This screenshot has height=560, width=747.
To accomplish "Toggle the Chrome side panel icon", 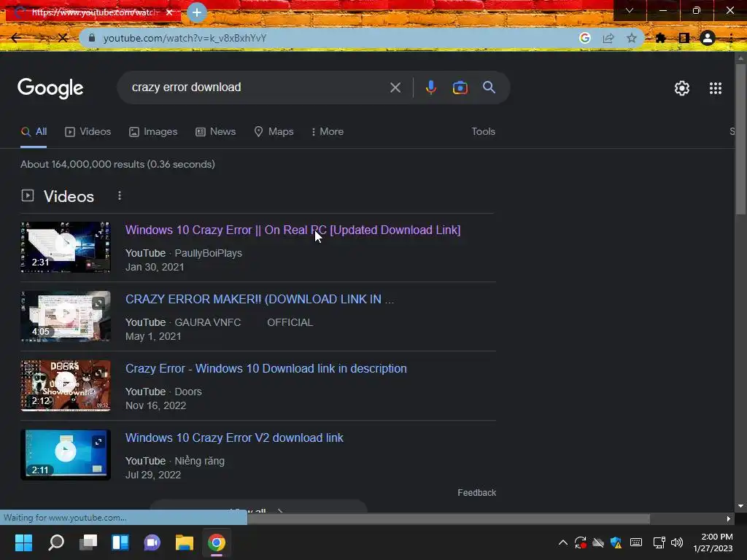I will [684, 38].
